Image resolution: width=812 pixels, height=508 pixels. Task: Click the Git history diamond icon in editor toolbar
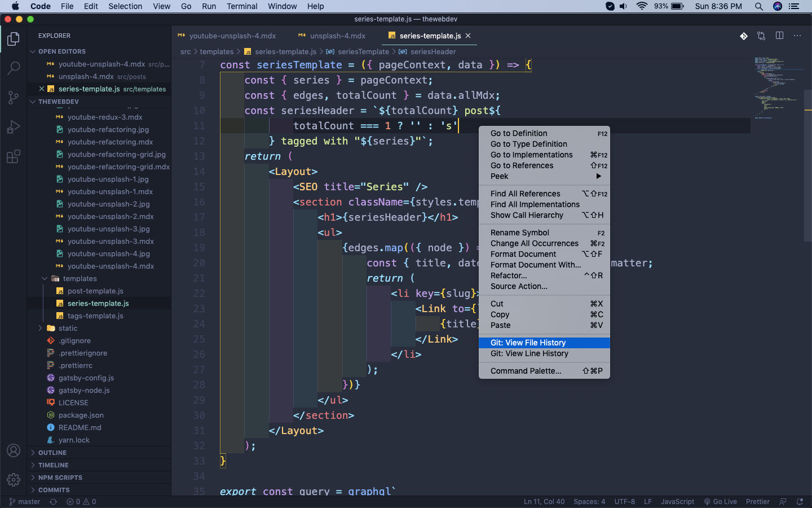744,36
